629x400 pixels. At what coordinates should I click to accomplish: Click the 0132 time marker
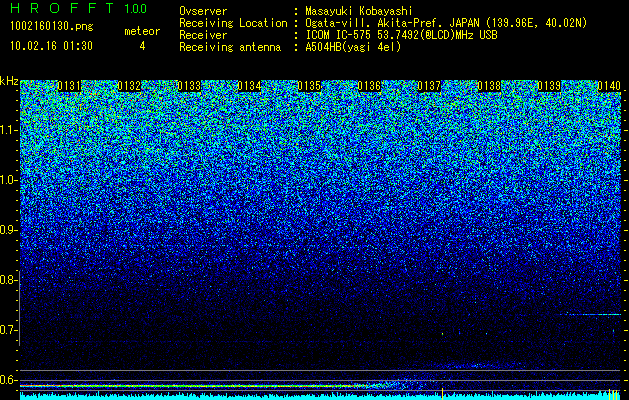click(129, 86)
